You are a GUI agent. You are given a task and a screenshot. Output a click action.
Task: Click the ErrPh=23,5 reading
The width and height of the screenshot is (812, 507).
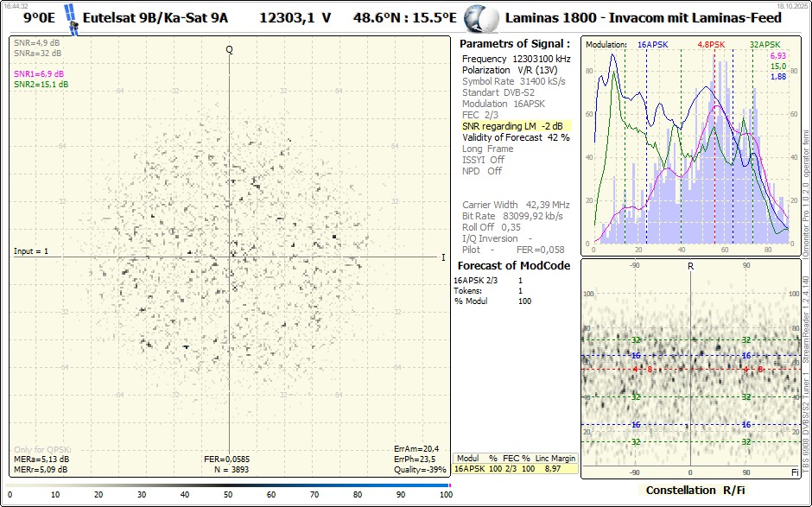click(x=415, y=459)
